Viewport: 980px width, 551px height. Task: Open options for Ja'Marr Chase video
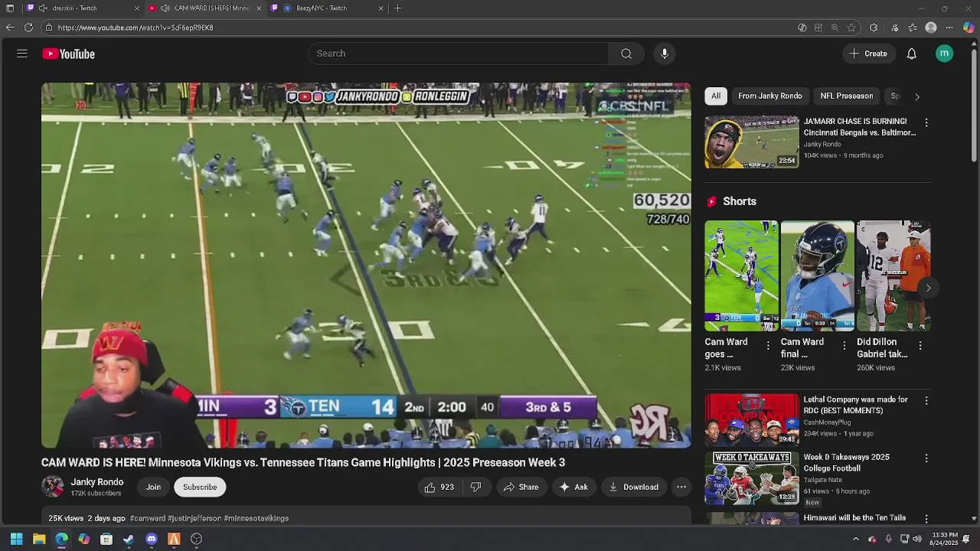point(926,122)
